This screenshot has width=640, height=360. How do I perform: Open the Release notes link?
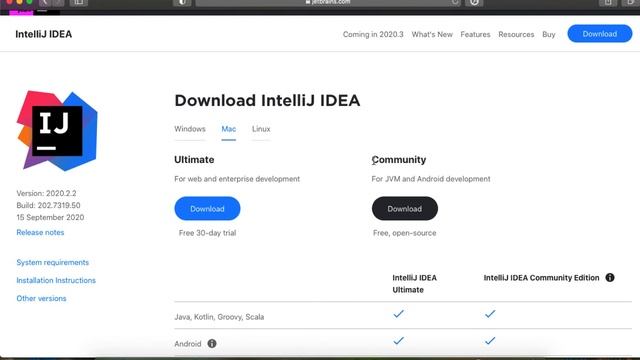click(x=40, y=232)
